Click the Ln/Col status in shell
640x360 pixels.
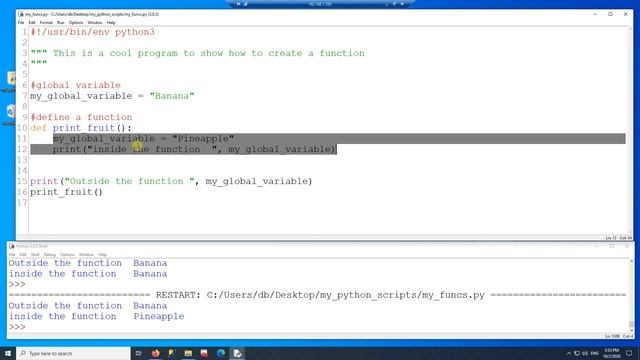(619, 336)
